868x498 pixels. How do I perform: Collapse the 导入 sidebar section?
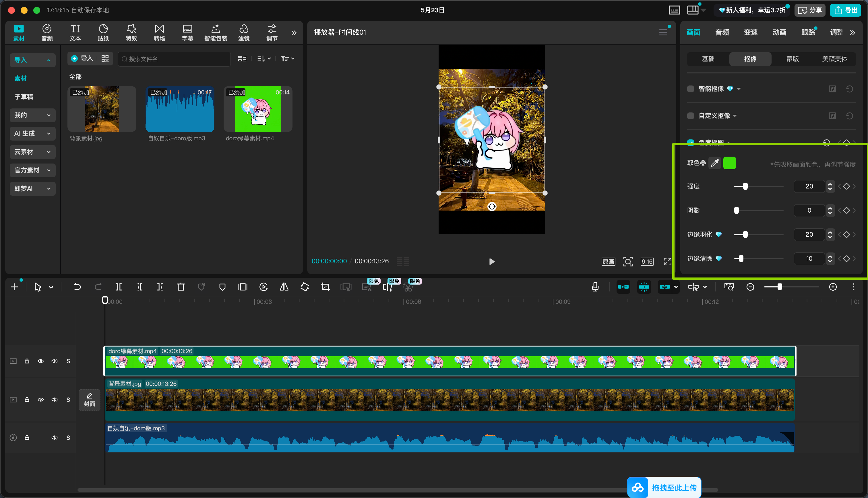click(x=32, y=60)
